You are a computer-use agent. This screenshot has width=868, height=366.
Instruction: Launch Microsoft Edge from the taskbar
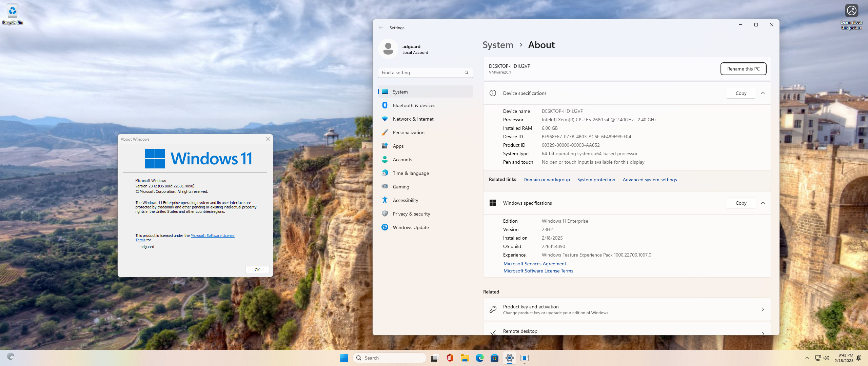(x=479, y=358)
